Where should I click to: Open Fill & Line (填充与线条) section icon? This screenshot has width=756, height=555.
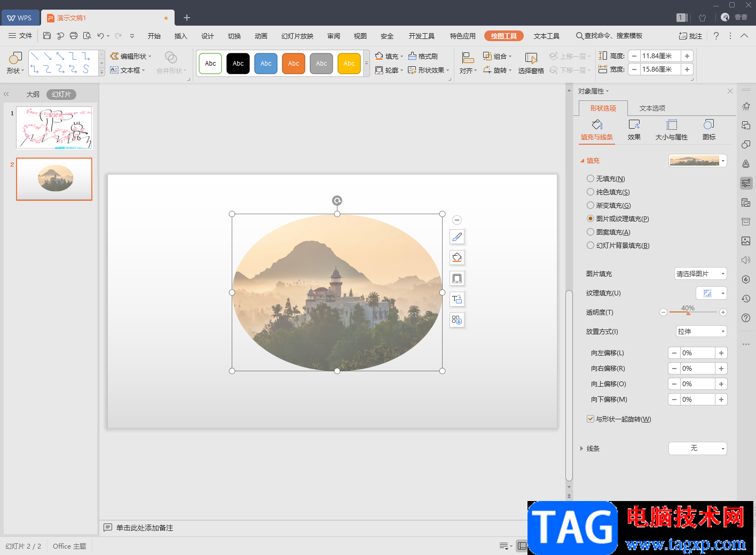[597, 130]
